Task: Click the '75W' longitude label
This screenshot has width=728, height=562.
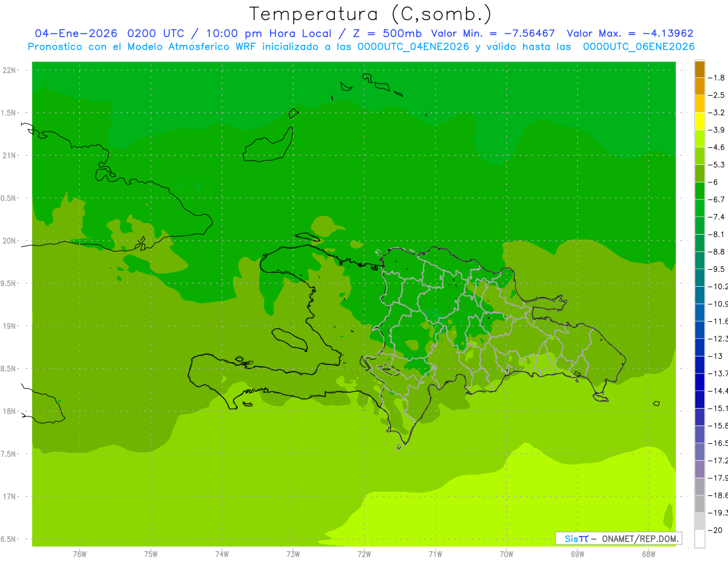Action: (151, 554)
